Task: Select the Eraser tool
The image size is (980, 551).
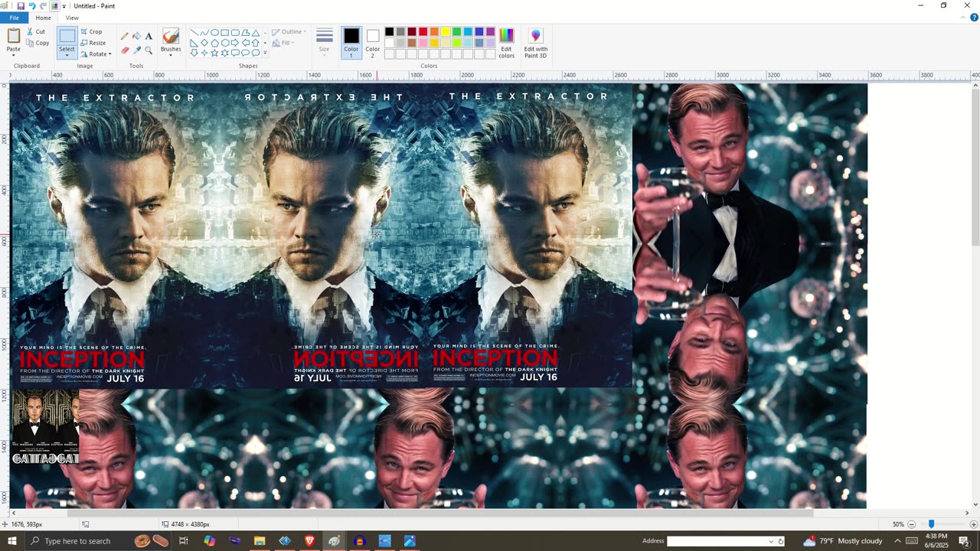Action: 124,51
